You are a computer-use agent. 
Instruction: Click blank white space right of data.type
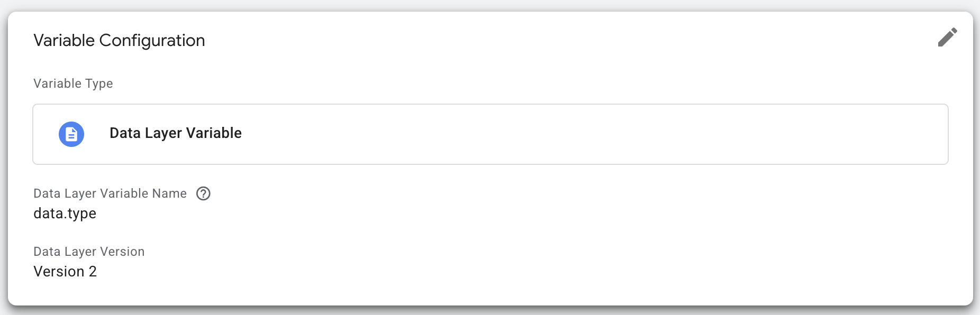476,214
